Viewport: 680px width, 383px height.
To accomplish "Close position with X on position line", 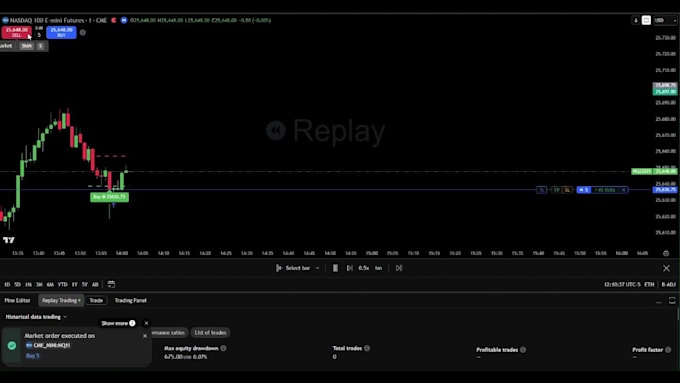I will tap(624, 190).
